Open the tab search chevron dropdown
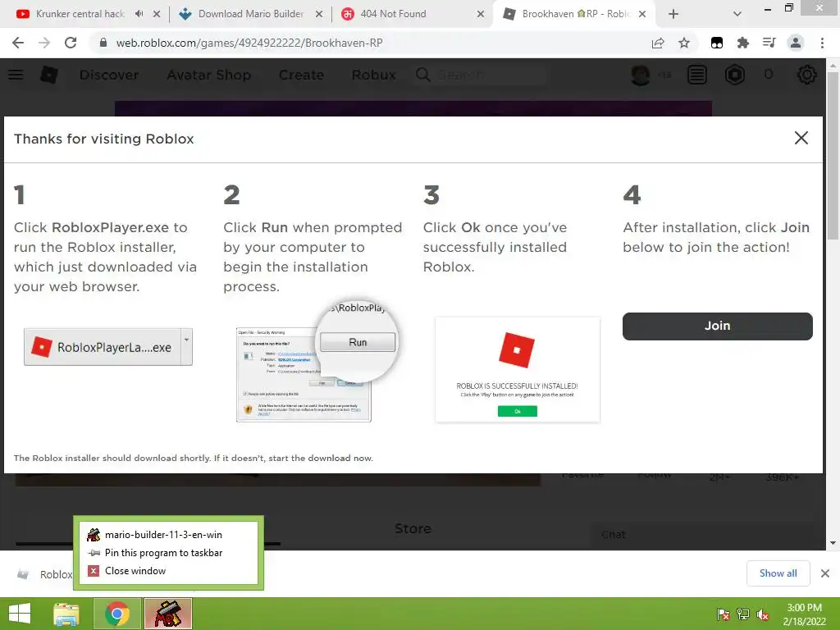This screenshot has width=840, height=630. click(737, 14)
